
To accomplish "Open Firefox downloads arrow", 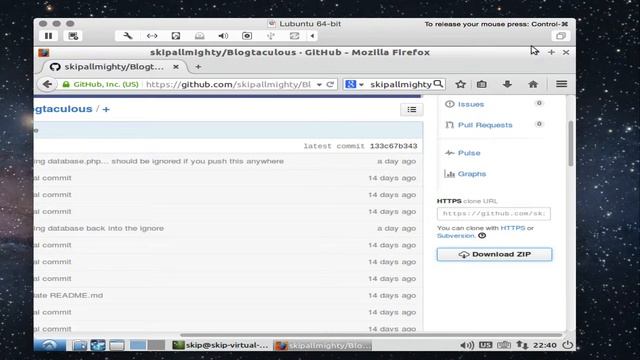I will tap(507, 84).
